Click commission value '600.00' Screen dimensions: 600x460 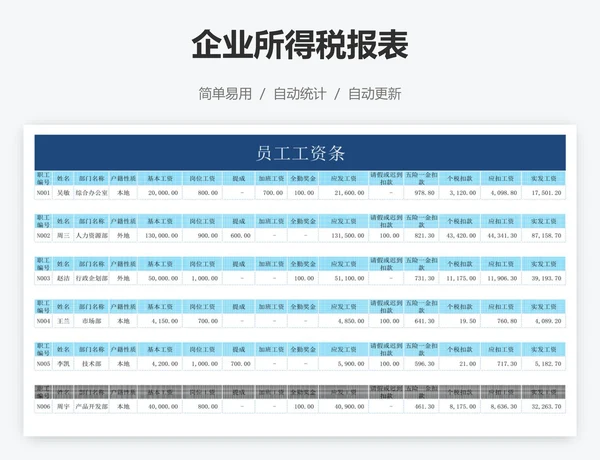(x=241, y=236)
